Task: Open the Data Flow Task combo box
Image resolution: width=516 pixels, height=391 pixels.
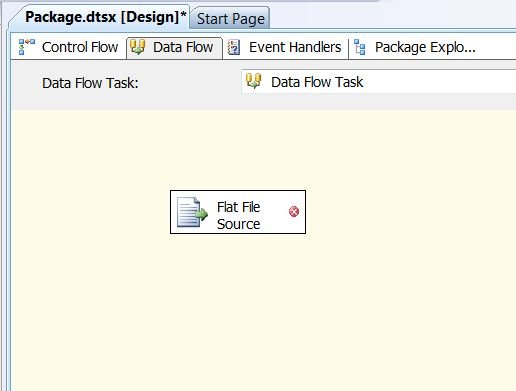Action: click(x=379, y=82)
